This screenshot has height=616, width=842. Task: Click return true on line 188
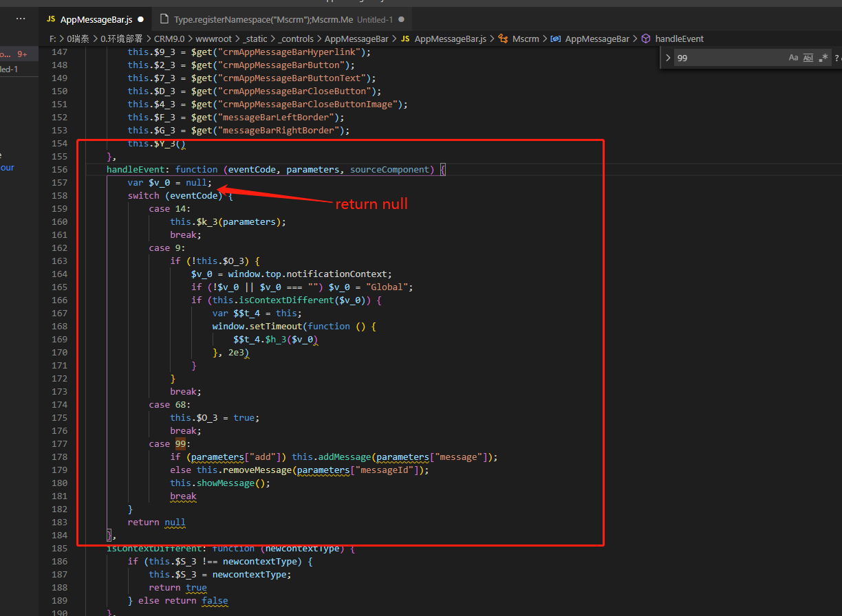point(178,587)
